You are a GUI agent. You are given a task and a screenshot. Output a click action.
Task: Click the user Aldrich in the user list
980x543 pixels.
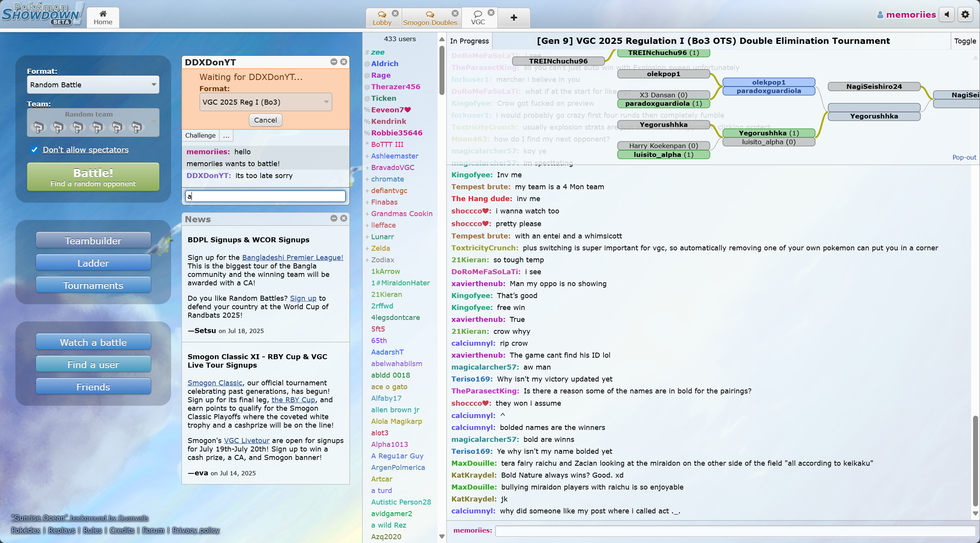[x=384, y=63]
